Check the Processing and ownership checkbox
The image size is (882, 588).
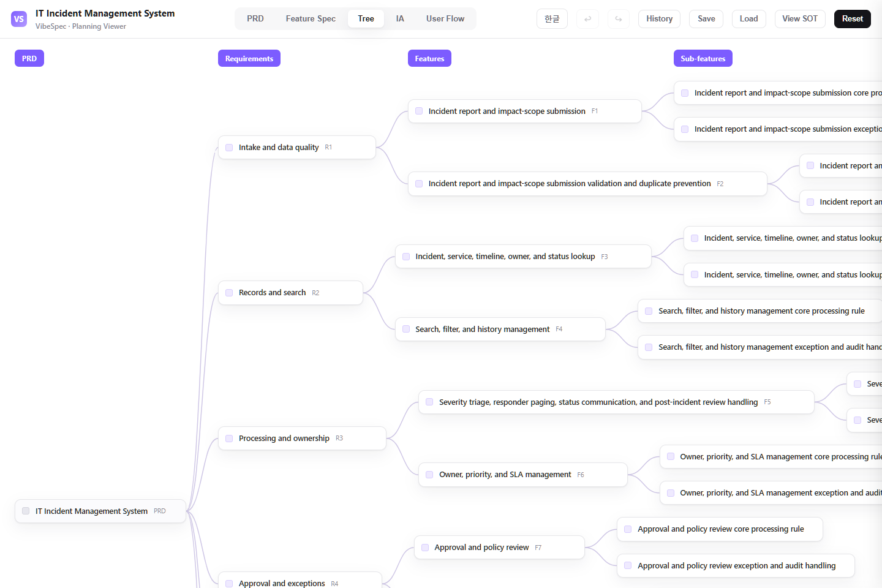pyautogui.click(x=229, y=439)
